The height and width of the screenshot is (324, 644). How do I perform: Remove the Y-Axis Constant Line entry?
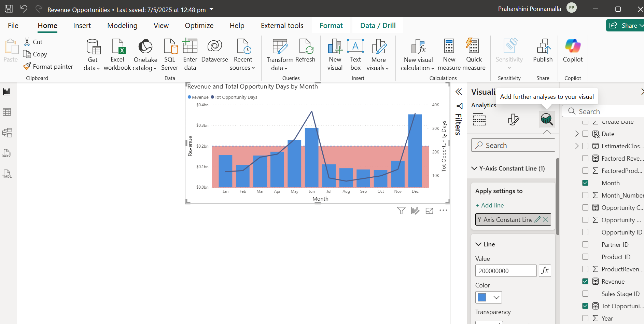[x=545, y=219]
